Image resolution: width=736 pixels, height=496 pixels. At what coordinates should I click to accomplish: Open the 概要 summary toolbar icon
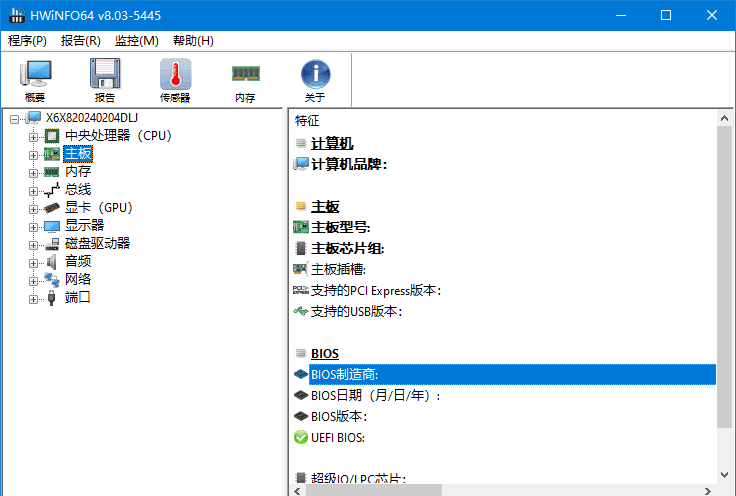(35, 74)
